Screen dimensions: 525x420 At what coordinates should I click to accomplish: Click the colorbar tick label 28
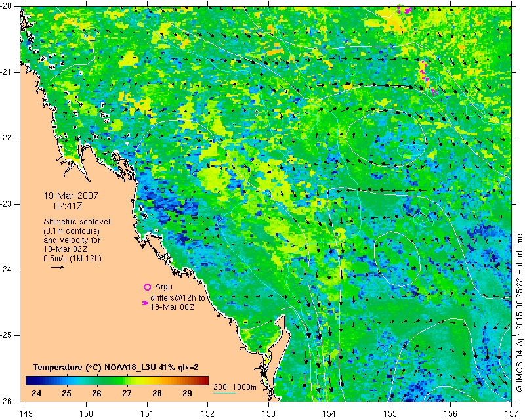157,393
